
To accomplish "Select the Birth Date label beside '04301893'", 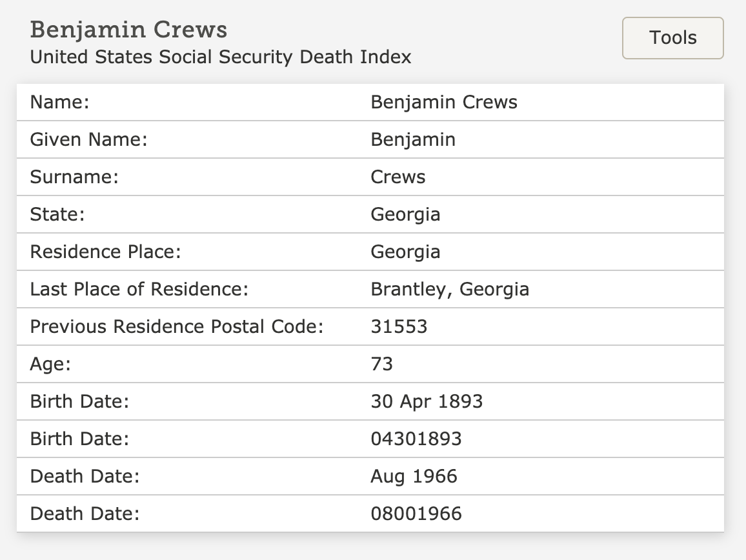I will pyautogui.click(x=79, y=439).
